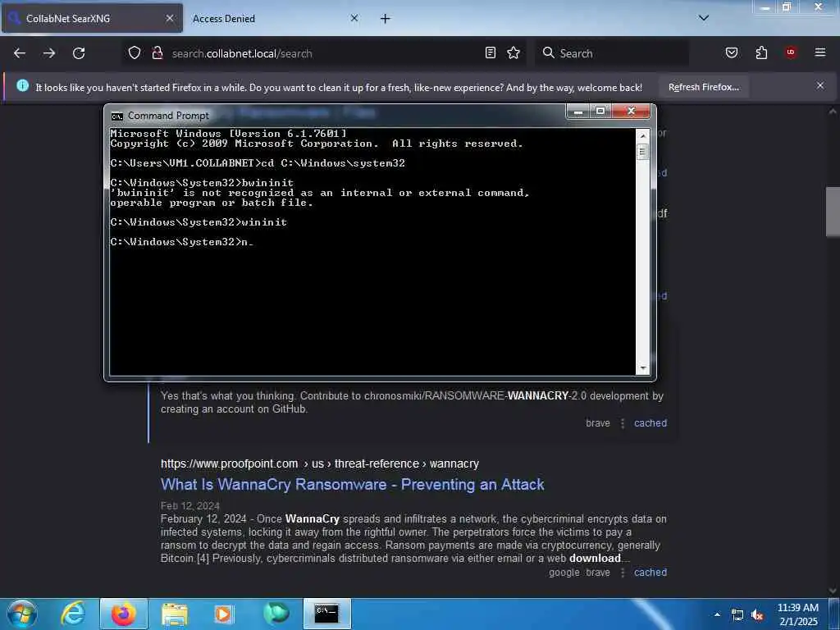
Task: Close the Access Denied tab
Action: (354, 18)
